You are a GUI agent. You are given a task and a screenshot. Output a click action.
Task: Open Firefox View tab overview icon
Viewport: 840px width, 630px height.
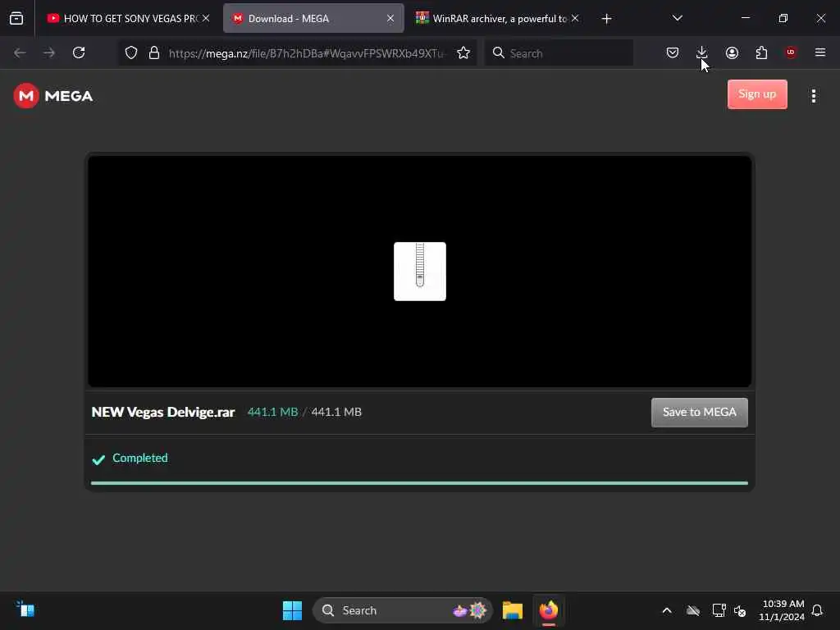pyautogui.click(x=16, y=19)
